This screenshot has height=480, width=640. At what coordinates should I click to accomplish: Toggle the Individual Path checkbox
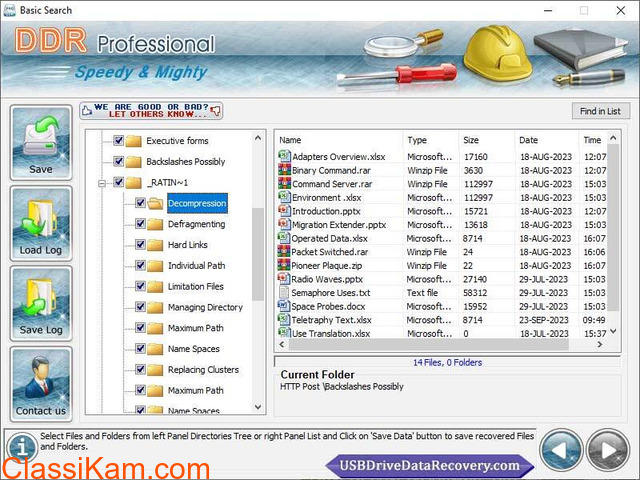point(140,265)
